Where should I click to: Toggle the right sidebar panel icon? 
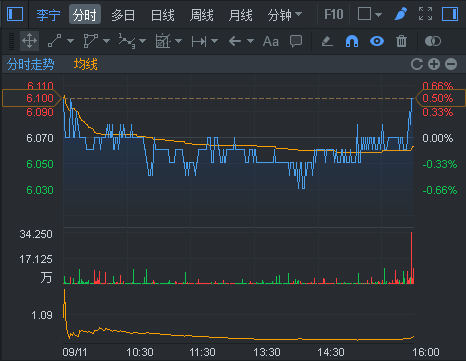450,14
